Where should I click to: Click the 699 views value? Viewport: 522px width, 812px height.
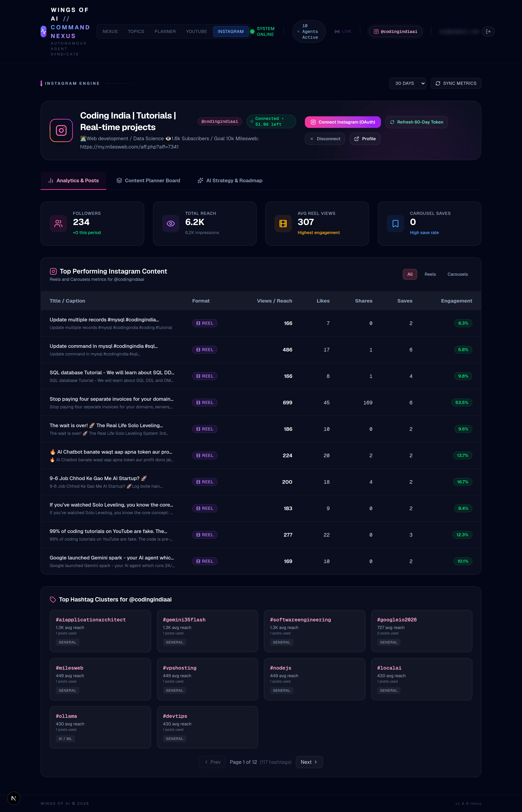pos(287,402)
